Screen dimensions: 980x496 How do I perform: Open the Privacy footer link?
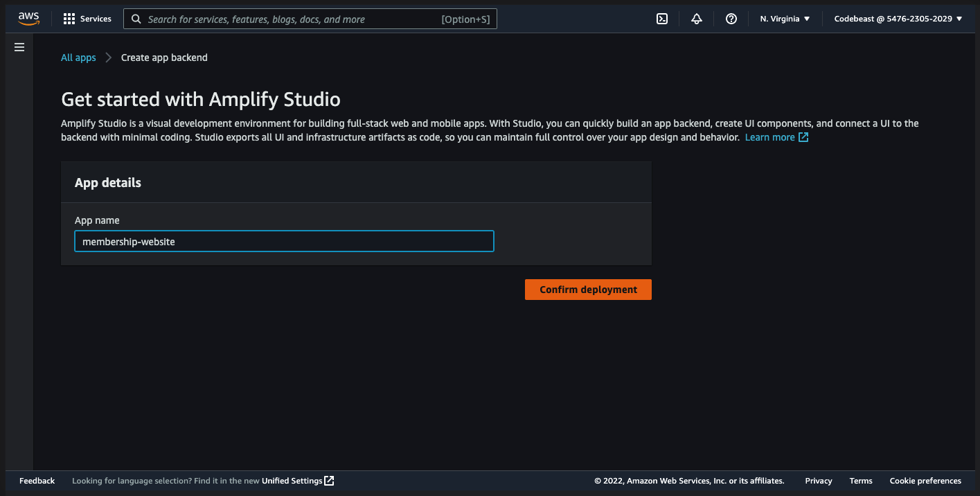pos(819,481)
